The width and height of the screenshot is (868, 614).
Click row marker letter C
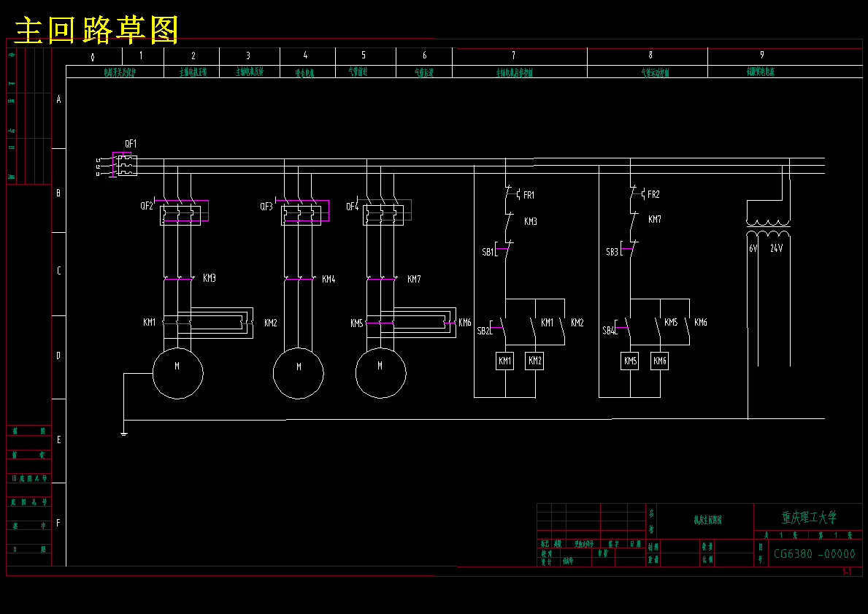point(58,271)
